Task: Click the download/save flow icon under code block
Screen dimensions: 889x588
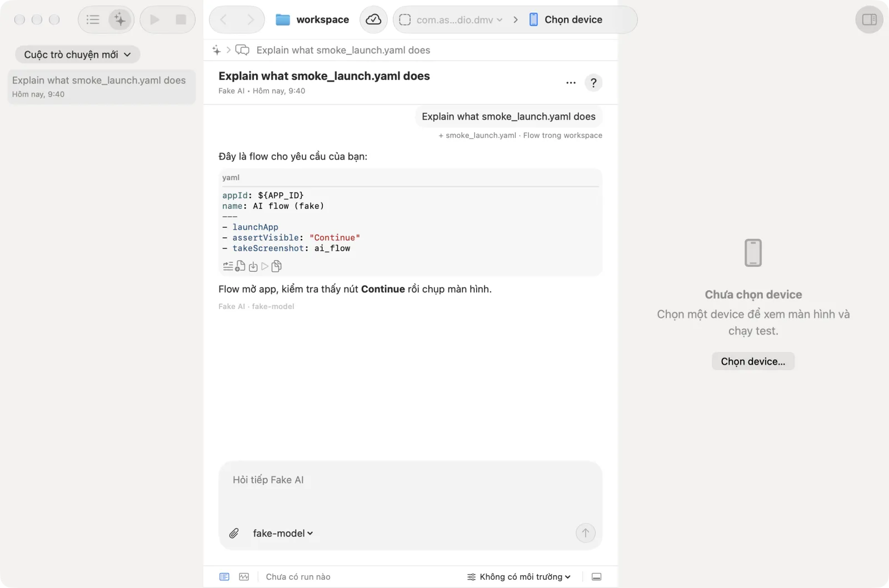Action: (253, 267)
